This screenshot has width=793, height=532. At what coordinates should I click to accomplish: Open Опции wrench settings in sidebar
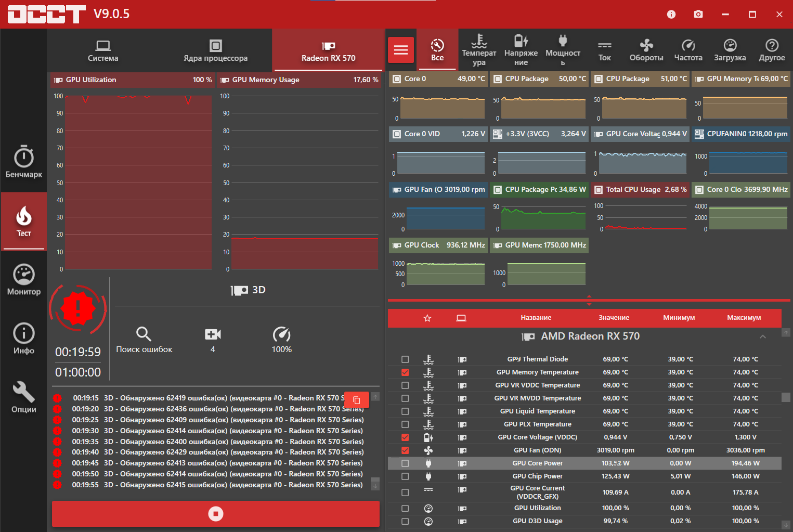(x=24, y=397)
